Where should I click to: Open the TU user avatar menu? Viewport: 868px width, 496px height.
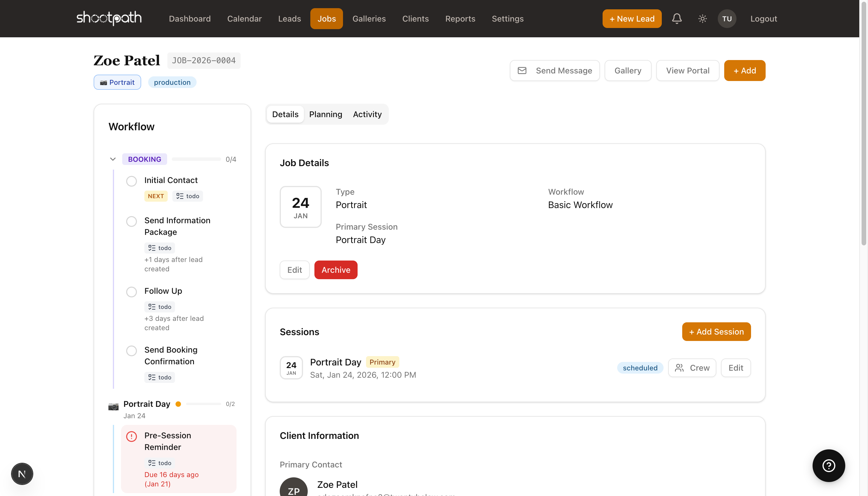tap(727, 18)
